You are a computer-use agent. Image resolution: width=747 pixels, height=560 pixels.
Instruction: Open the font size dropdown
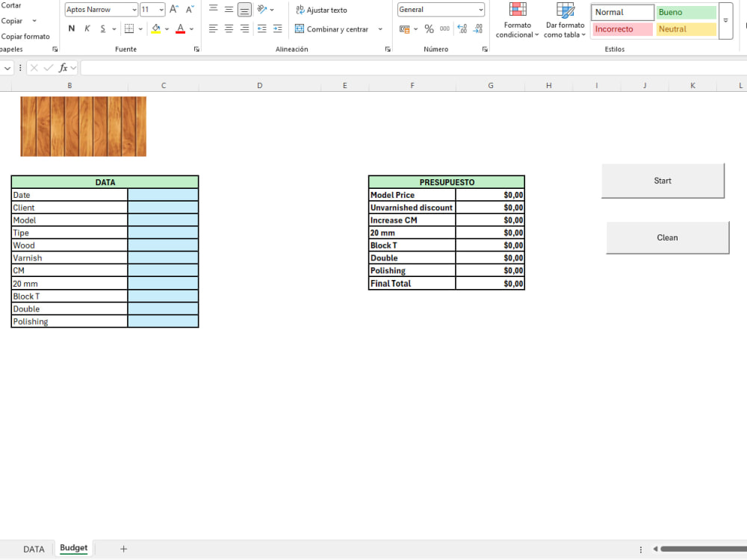pos(161,10)
